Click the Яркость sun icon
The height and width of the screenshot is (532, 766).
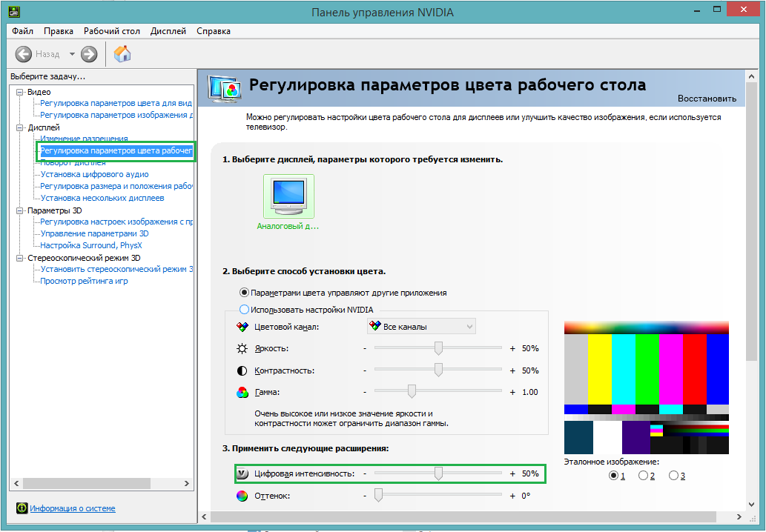tap(242, 348)
